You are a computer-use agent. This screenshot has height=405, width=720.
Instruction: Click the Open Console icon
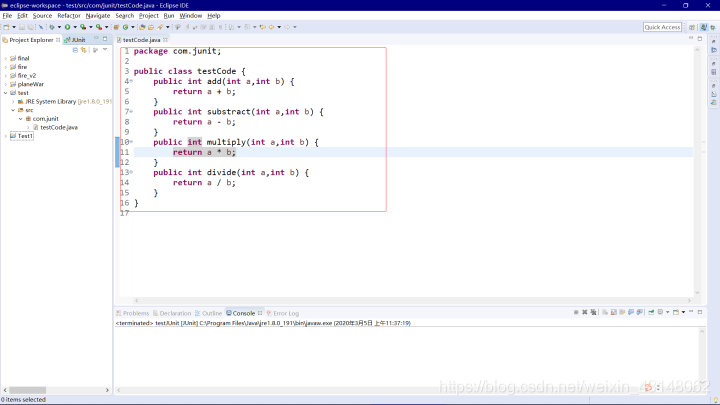pos(676,312)
